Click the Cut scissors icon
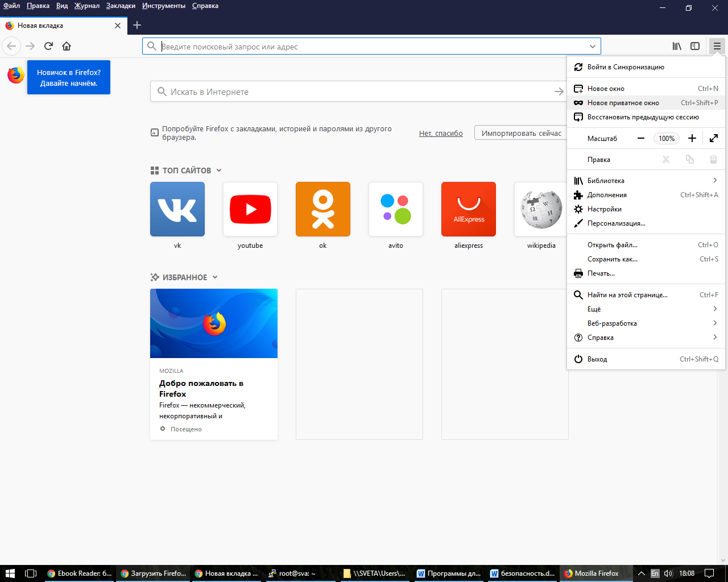 [x=666, y=160]
